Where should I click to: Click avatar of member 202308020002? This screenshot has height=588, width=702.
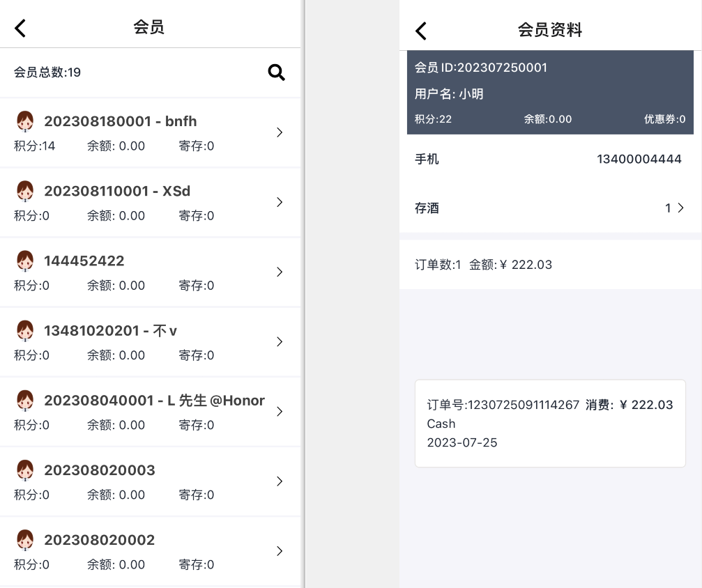[25, 540]
